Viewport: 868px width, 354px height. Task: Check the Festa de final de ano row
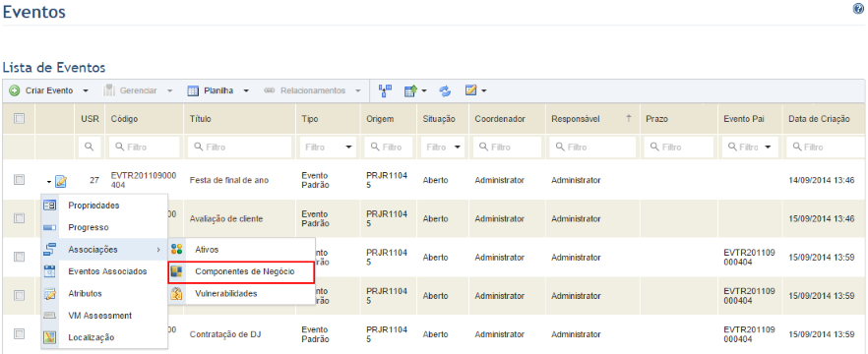click(19, 180)
